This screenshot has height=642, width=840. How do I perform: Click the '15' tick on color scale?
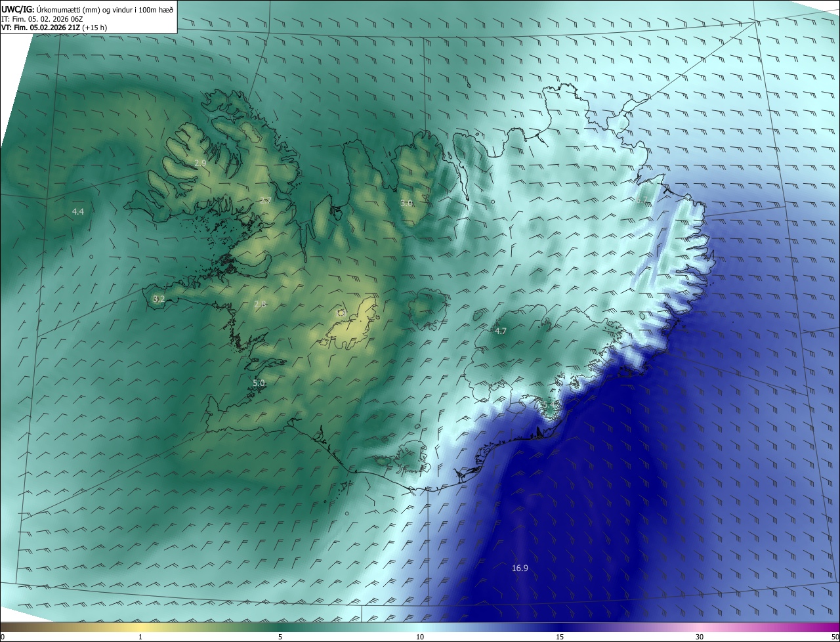coord(560,637)
